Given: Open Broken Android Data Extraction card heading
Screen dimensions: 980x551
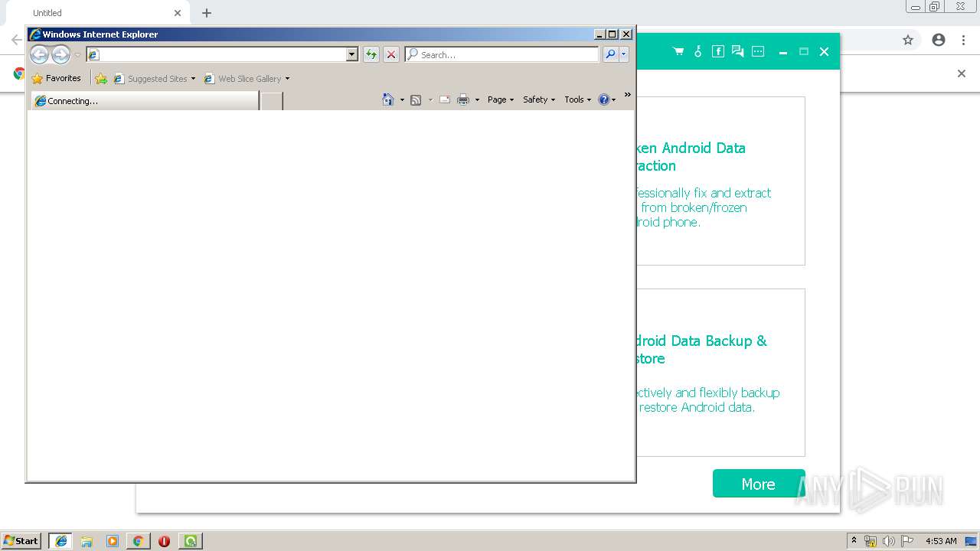Looking at the screenshot, I should 691,157.
